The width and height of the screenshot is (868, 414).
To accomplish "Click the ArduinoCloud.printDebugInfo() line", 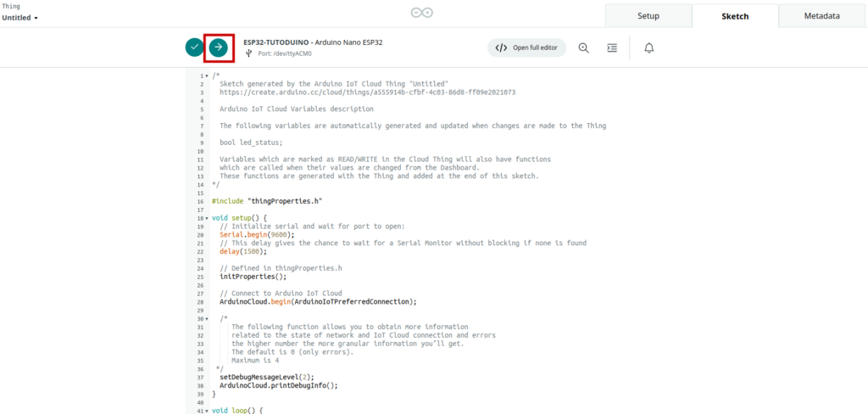I will 278,385.
